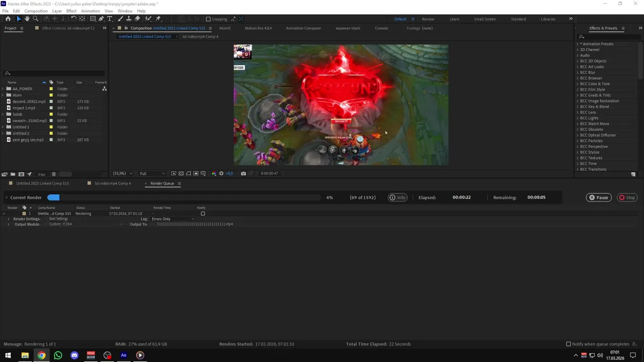Adjust exposure value +0,0
This screenshot has width=644, height=362.
tap(229, 173)
